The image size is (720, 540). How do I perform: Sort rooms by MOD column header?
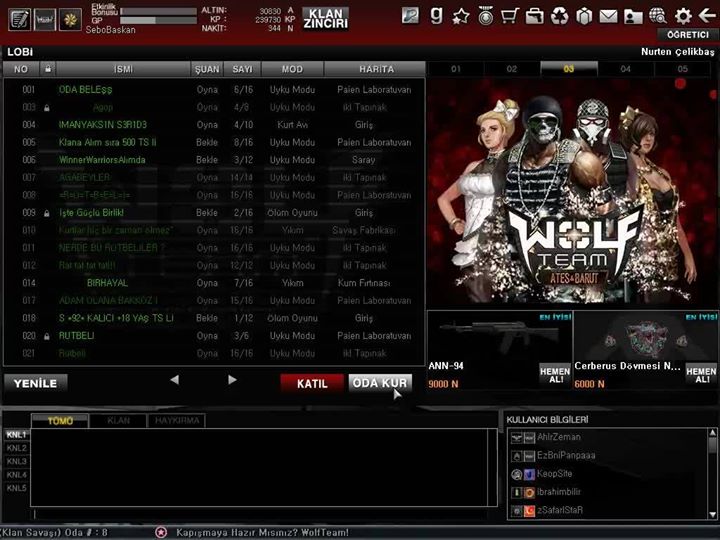(292, 69)
